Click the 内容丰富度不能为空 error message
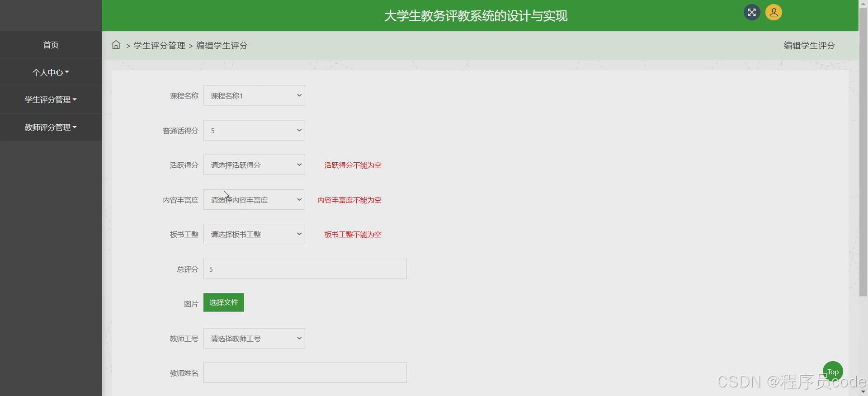 point(349,200)
